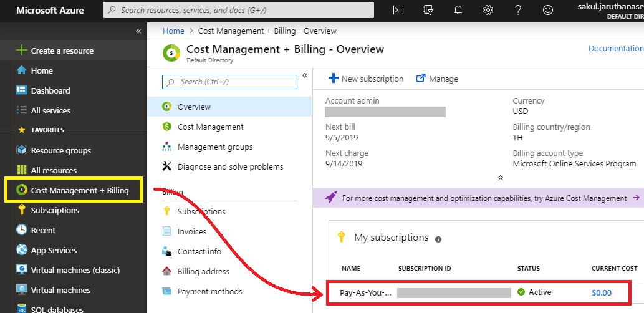Click the Billing address house icon
The image size is (644, 313).
[166, 271]
